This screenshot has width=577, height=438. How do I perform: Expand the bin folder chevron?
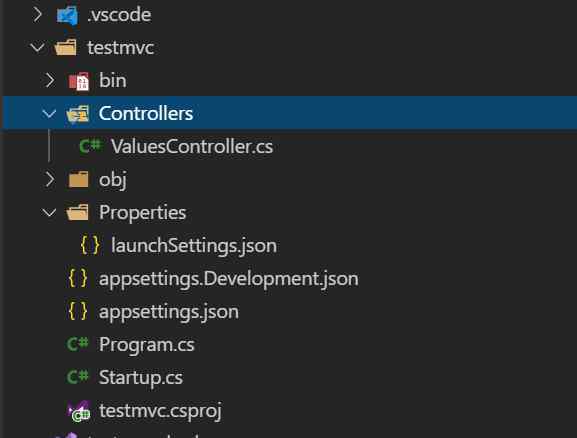pyautogui.click(x=50, y=80)
